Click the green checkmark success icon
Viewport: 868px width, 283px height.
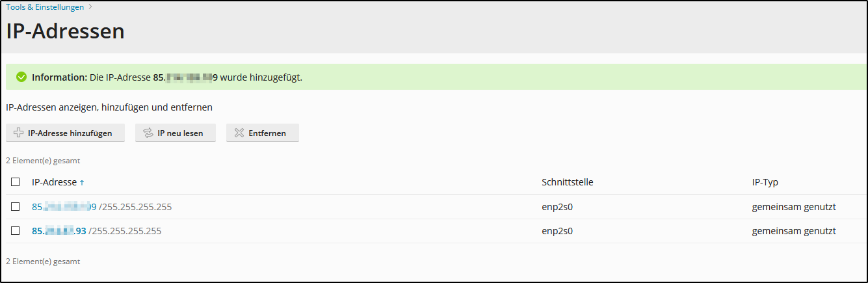pyautogui.click(x=21, y=77)
